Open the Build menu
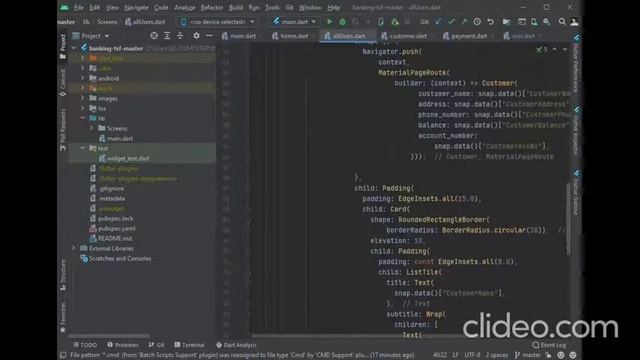Viewport: 640px width, 360px height. click(236, 7)
